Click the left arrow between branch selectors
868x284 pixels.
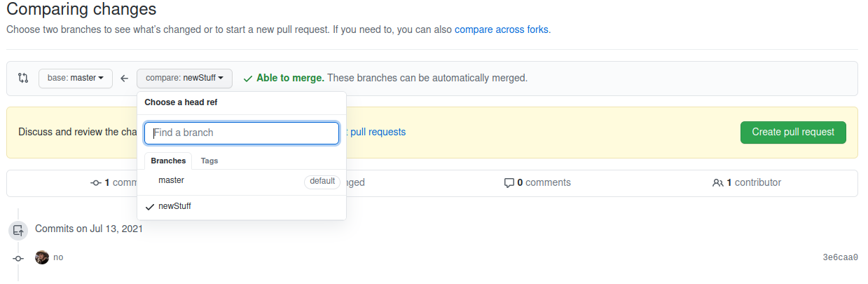coord(125,79)
